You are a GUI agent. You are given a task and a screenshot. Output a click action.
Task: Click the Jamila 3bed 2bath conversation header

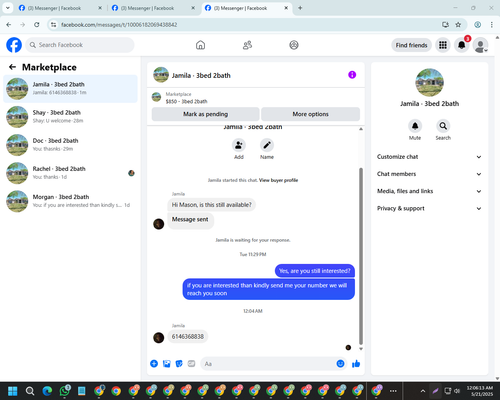coord(201,75)
